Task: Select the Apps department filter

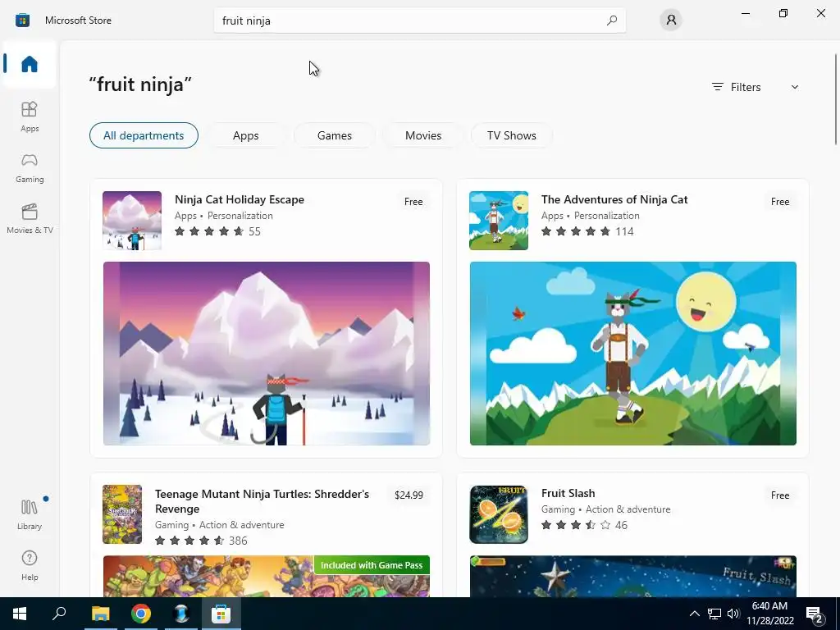Action: (x=246, y=135)
